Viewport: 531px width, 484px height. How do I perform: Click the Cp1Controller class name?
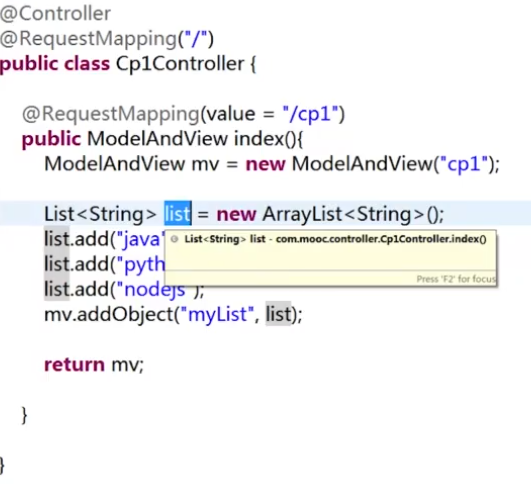(180, 64)
